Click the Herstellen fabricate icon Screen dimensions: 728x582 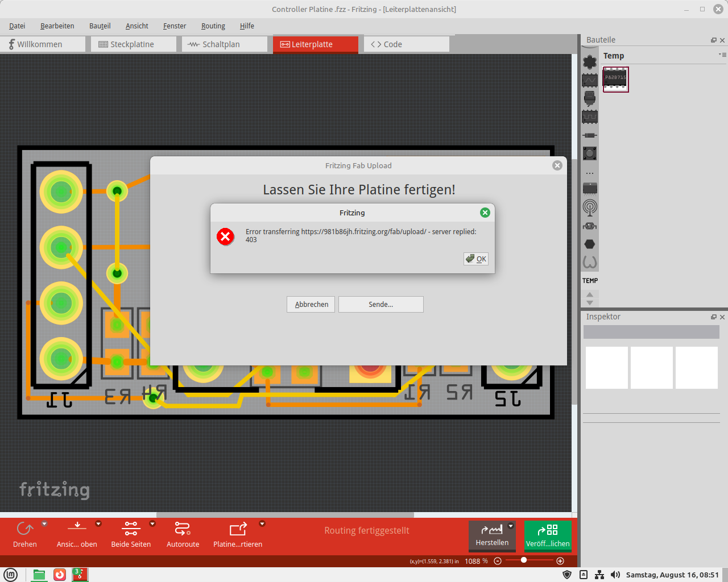492,530
